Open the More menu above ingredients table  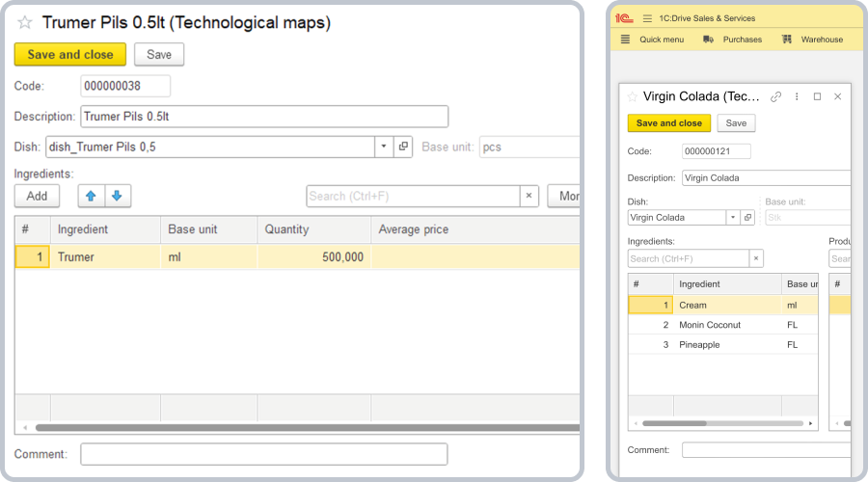tap(563, 196)
